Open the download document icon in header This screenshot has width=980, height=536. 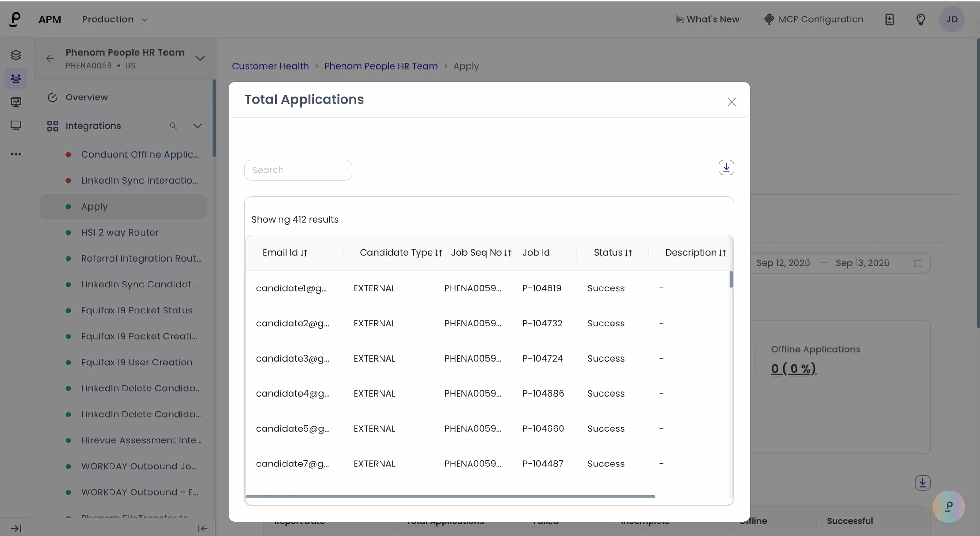point(889,19)
